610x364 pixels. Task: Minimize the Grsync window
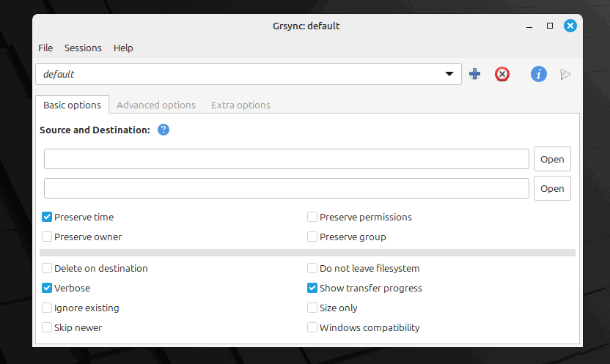(x=529, y=26)
